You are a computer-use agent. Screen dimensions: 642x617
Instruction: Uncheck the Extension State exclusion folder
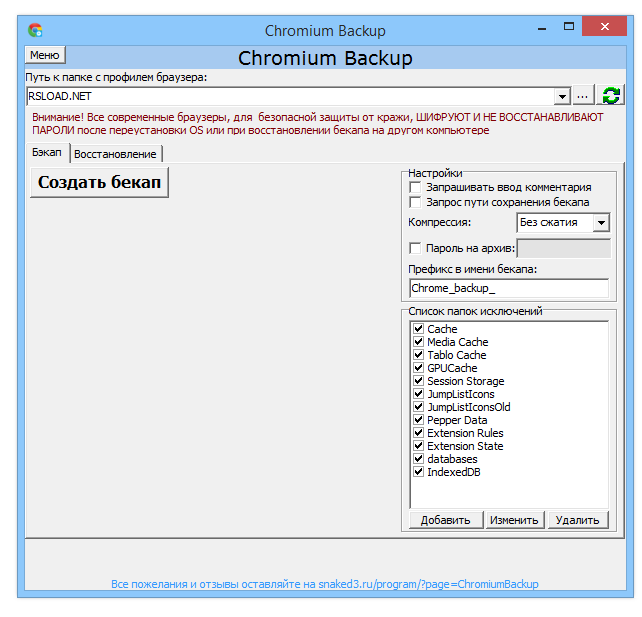pyautogui.click(x=418, y=446)
